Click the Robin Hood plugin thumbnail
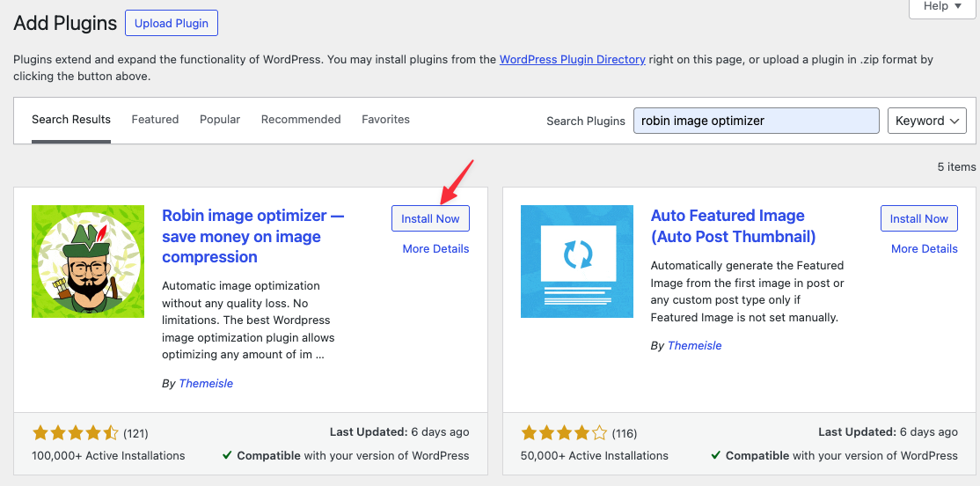This screenshot has height=486, width=980. click(x=88, y=261)
